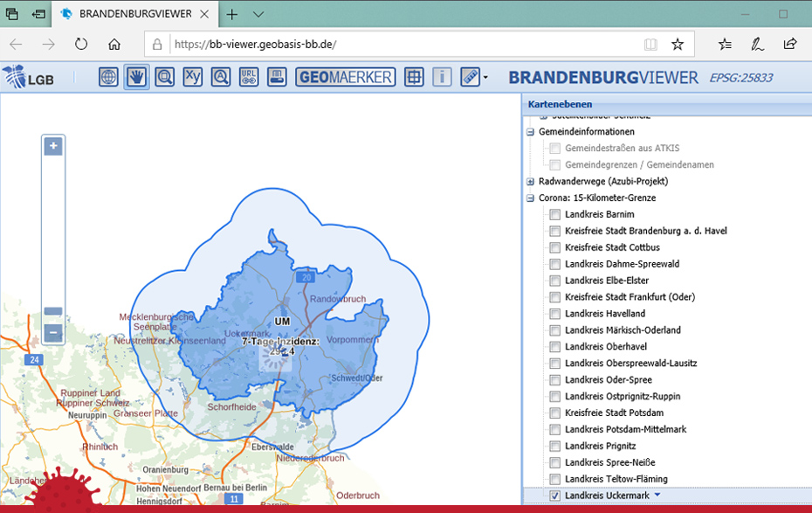Open the URL sharing tool
The width and height of the screenshot is (812, 513).
coord(247,77)
